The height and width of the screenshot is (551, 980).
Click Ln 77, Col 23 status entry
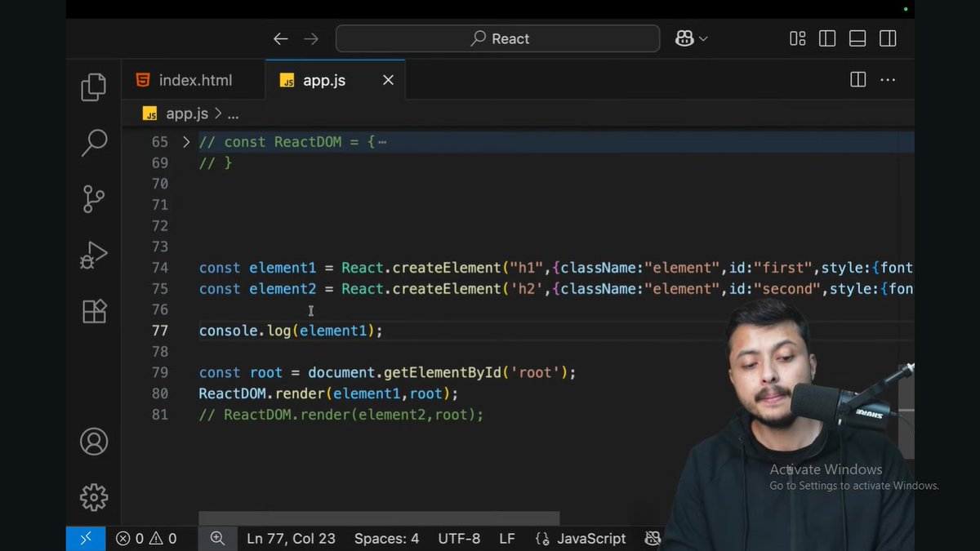click(291, 539)
